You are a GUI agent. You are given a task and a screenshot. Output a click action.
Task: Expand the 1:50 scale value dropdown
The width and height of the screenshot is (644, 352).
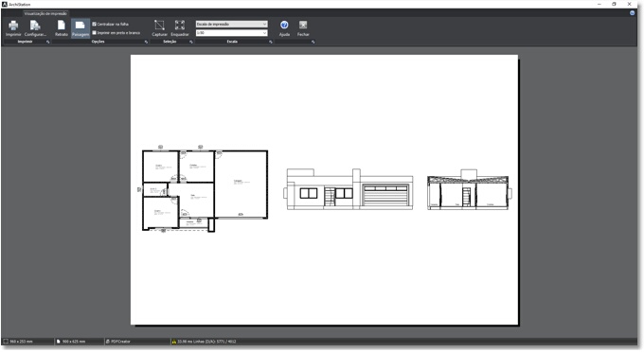point(232,33)
